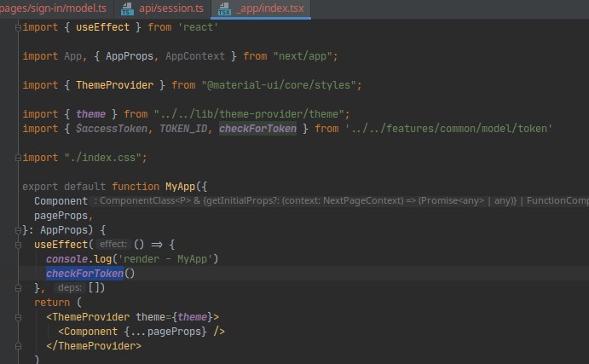Click the "next/app" module string

[303, 56]
